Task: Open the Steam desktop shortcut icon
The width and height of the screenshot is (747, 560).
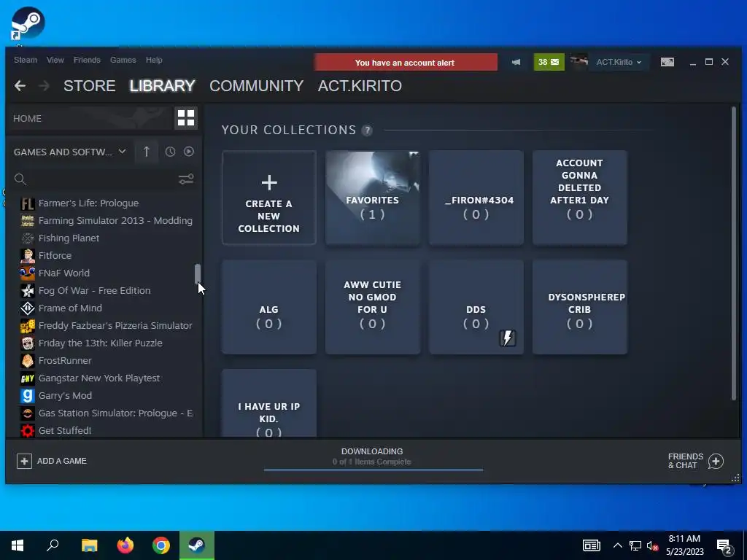Action: (28, 23)
